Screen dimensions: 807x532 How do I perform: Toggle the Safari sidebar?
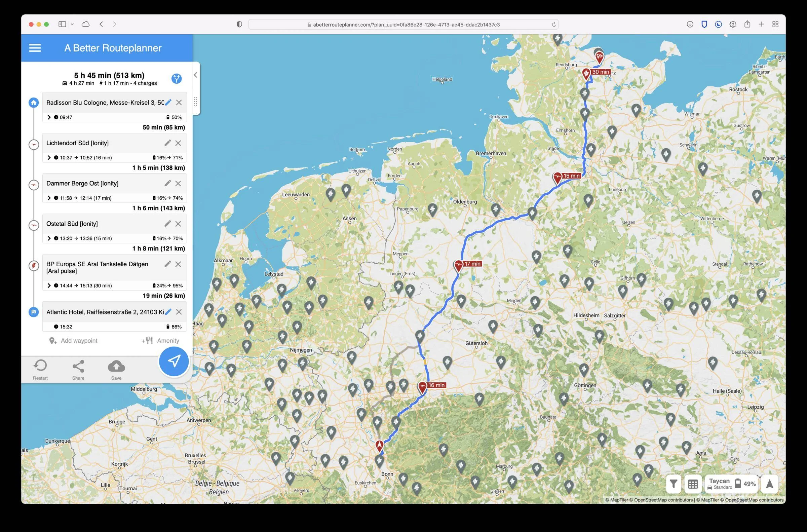62,24
